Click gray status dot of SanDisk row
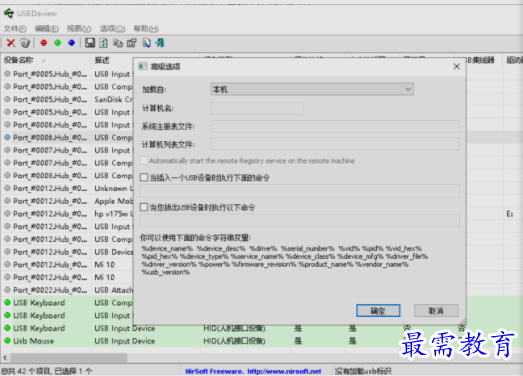The image size is (523, 376). pos(7,99)
